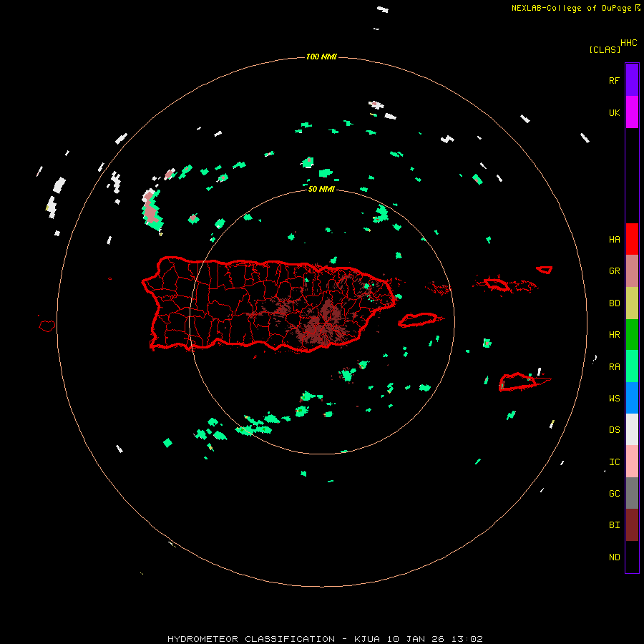Click the RF purple legend swatch
The image size is (644, 644).
(x=632, y=80)
